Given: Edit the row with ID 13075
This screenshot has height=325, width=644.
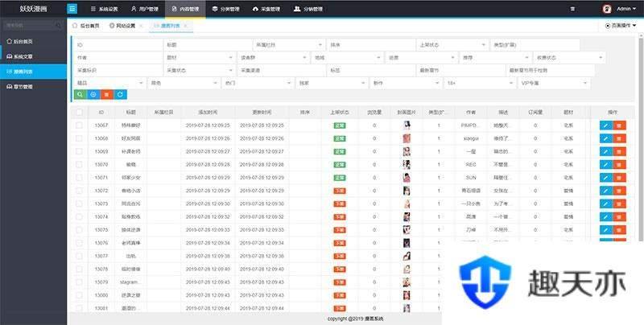Looking at the screenshot, I should 606,230.
